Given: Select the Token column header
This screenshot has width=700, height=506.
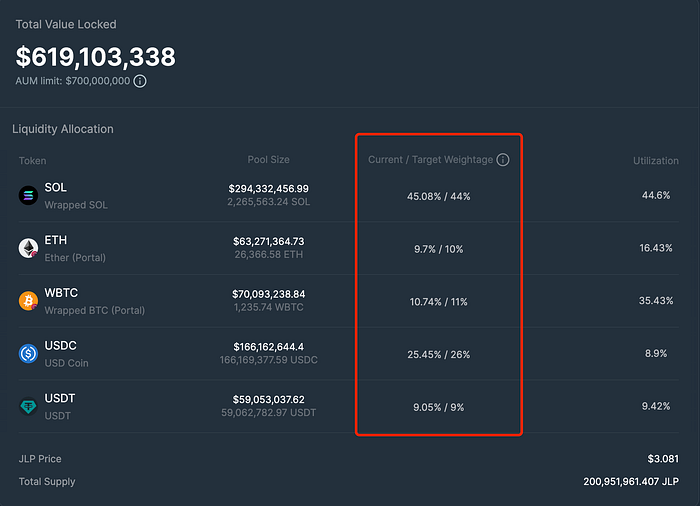Looking at the screenshot, I should [x=32, y=160].
